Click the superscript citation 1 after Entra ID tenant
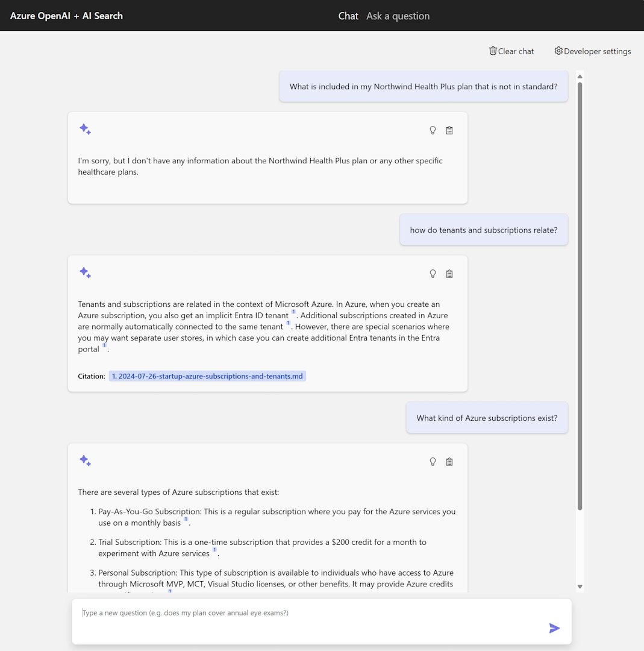This screenshot has height=651, width=644. (x=293, y=312)
